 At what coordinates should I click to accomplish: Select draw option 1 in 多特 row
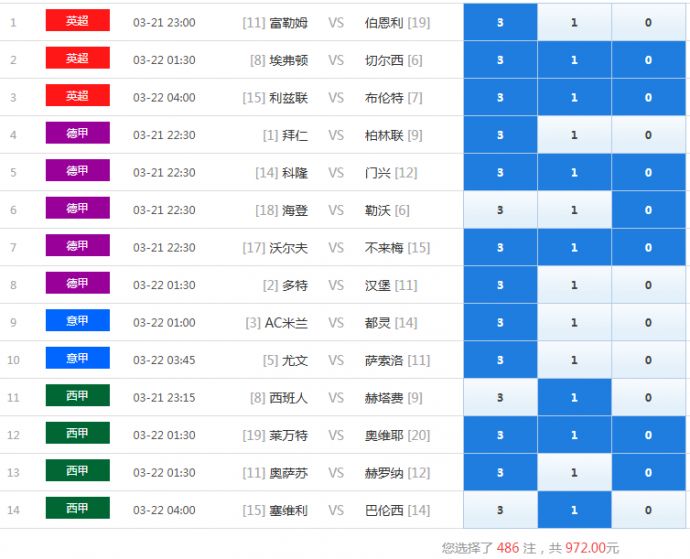[x=574, y=285]
